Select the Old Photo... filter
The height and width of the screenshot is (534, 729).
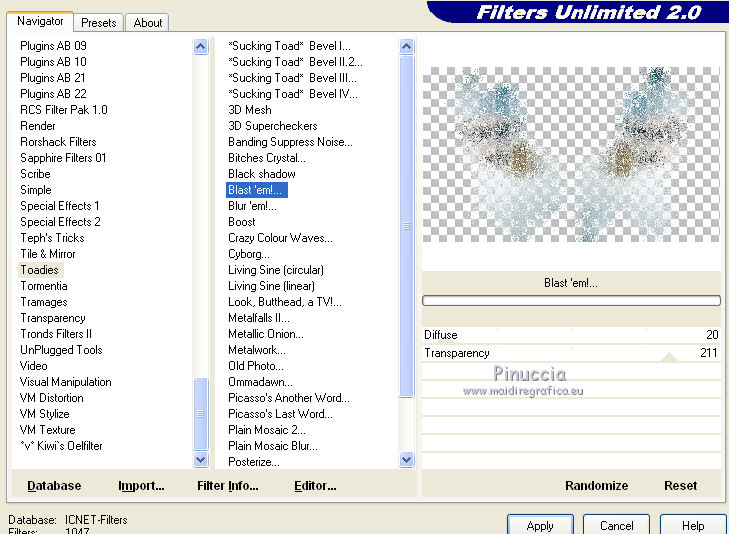pos(256,366)
